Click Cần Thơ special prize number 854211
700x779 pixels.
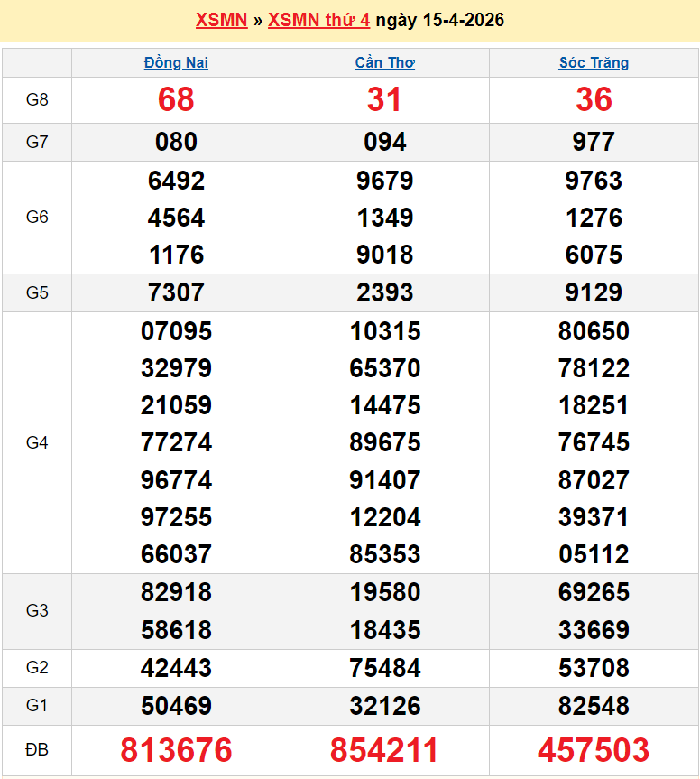[385, 750]
